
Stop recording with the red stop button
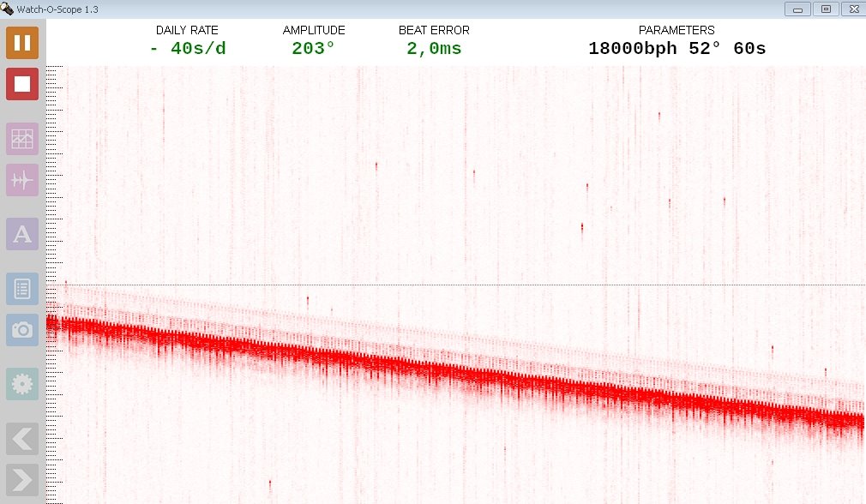click(22, 84)
